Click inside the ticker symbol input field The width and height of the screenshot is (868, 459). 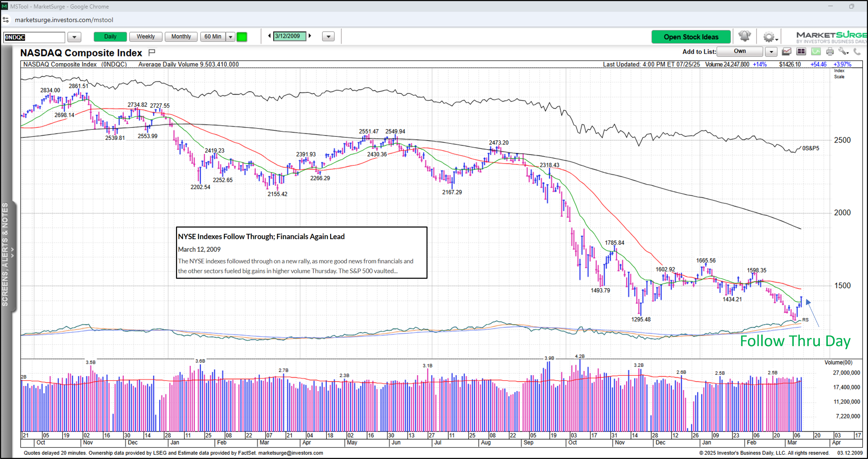pyautogui.click(x=34, y=37)
